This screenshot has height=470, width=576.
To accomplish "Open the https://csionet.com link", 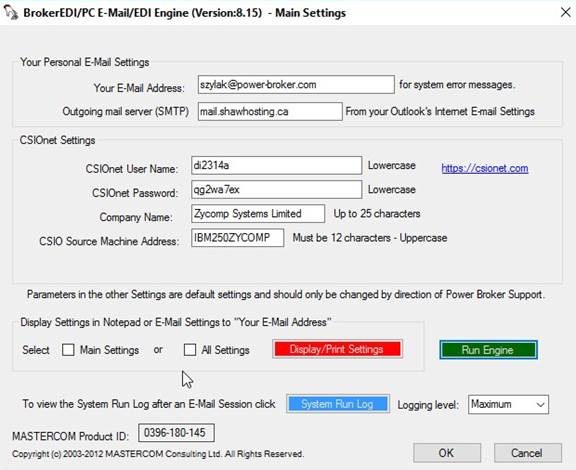I will click(x=485, y=168).
